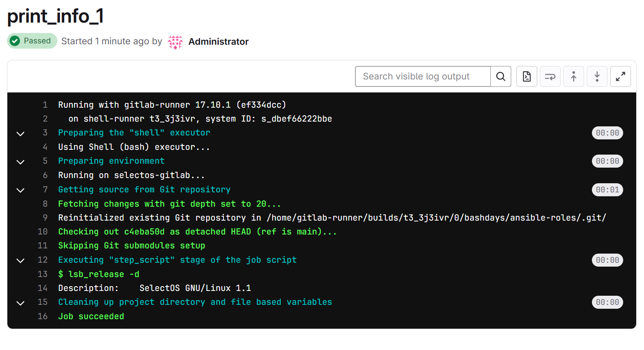Screen dimensions: 644x350
Task: Open the Administrator user profile link
Action: coord(218,42)
